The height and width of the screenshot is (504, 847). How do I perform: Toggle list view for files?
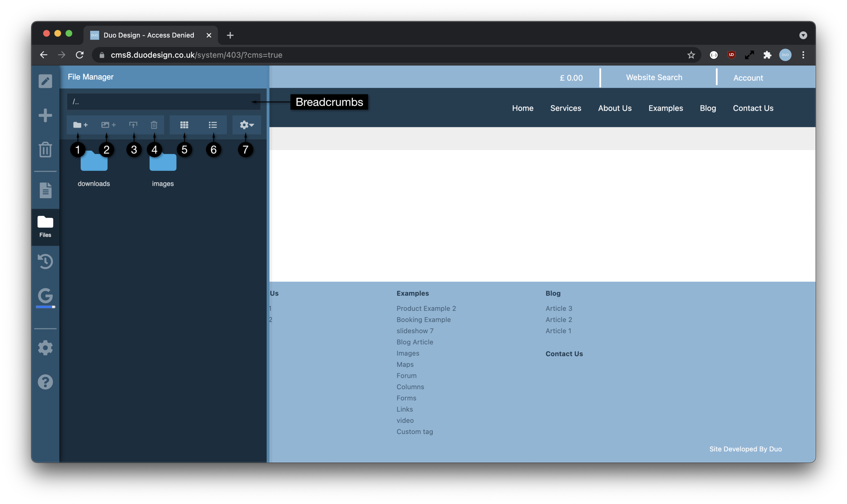pyautogui.click(x=213, y=125)
